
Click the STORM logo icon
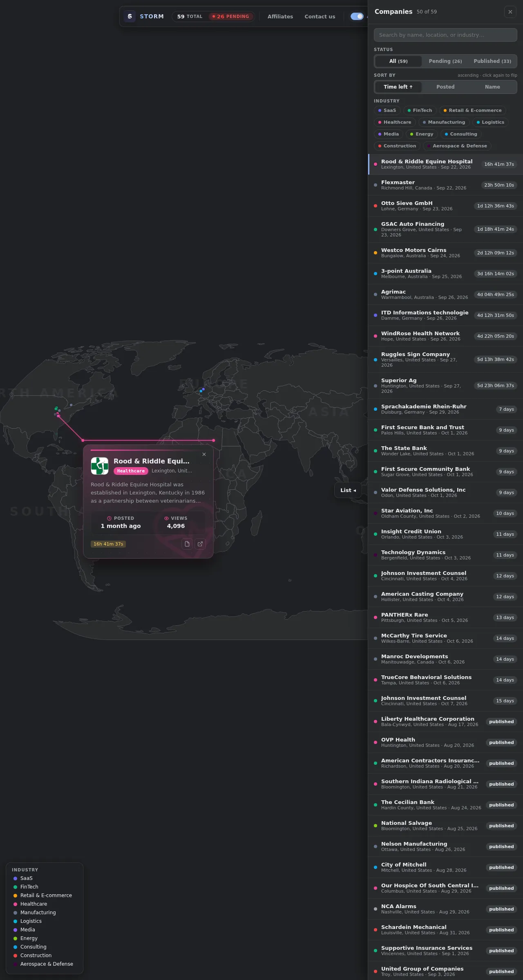click(x=130, y=16)
